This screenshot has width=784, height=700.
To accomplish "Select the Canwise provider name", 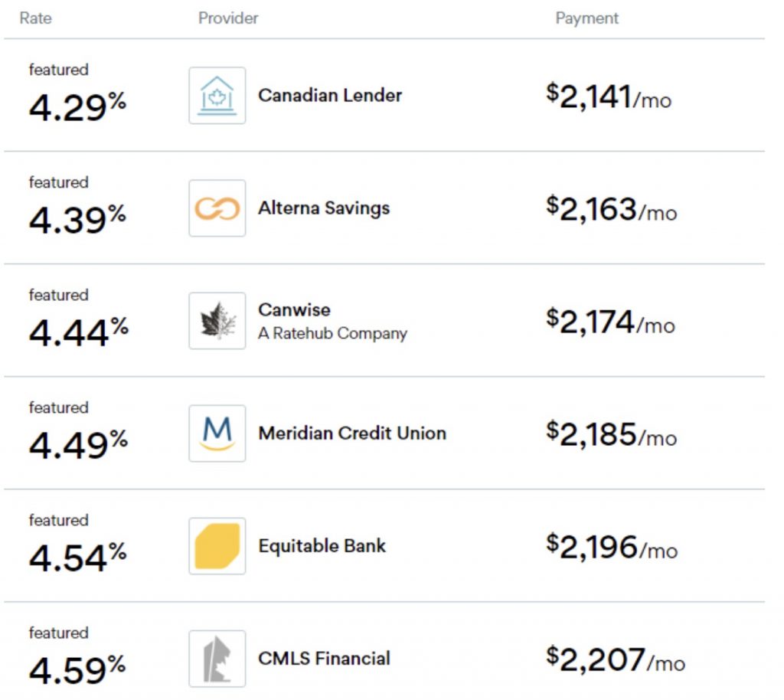I will [295, 310].
